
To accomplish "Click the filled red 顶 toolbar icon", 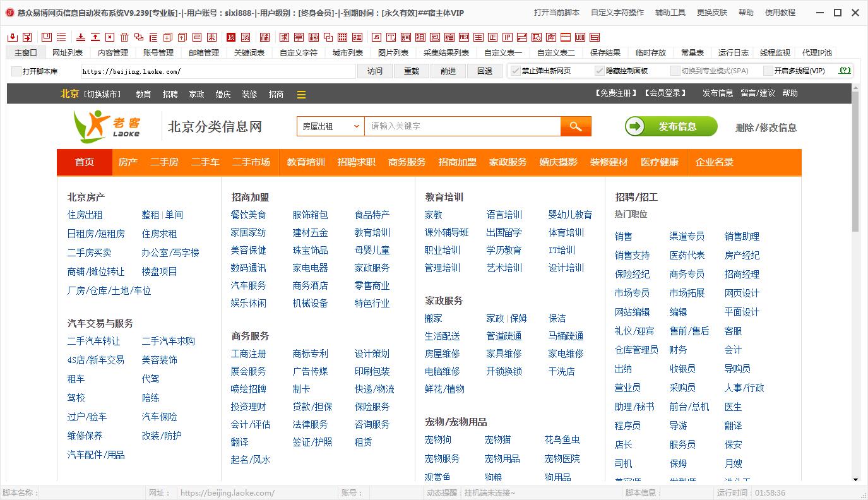I will click(231, 37).
